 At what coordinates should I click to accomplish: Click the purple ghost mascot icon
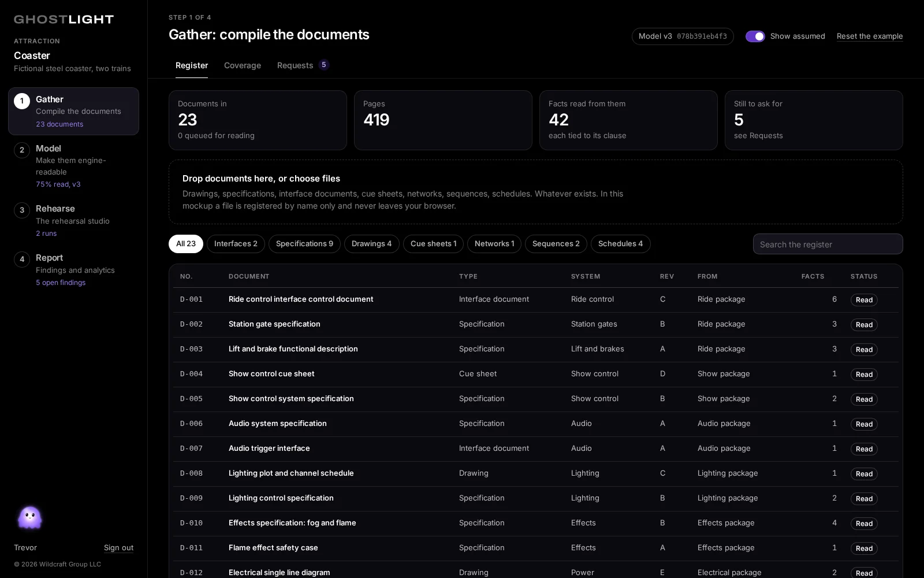pyautogui.click(x=29, y=518)
